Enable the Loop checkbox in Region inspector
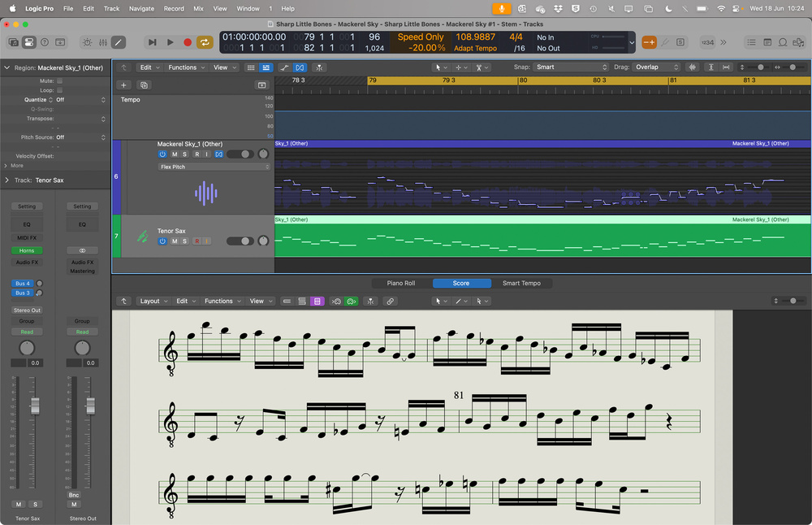This screenshot has width=812, height=525. (x=59, y=90)
